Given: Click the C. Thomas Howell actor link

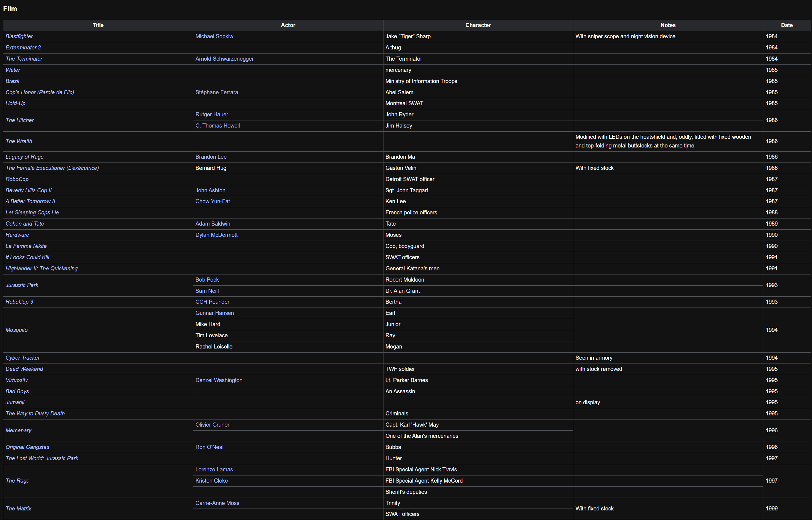Looking at the screenshot, I should pyautogui.click(x=218, y=126).
